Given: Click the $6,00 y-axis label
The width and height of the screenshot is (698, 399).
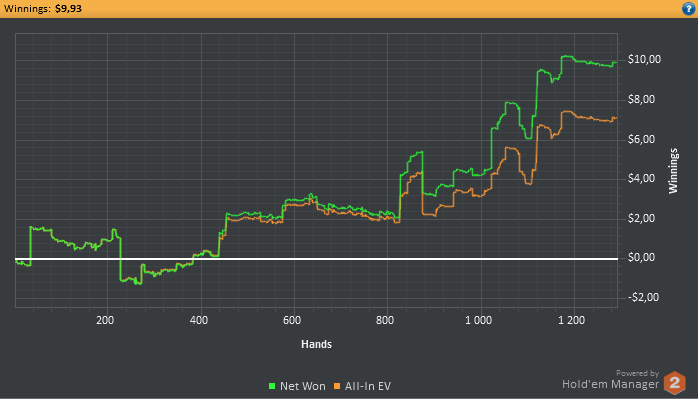Looking at the screenshot, I should (641, 139).
